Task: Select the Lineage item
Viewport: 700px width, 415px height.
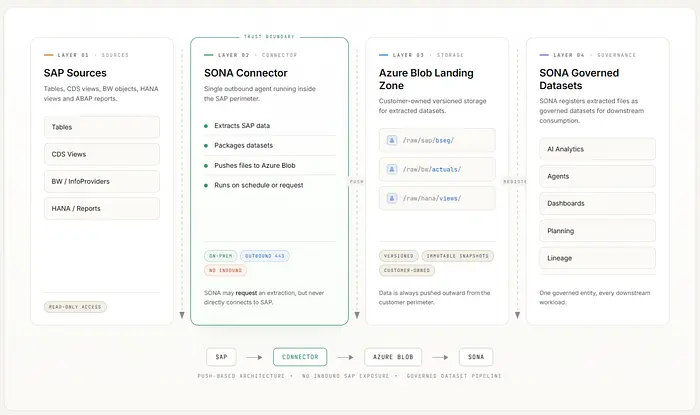Action: (x=597, y=258)
